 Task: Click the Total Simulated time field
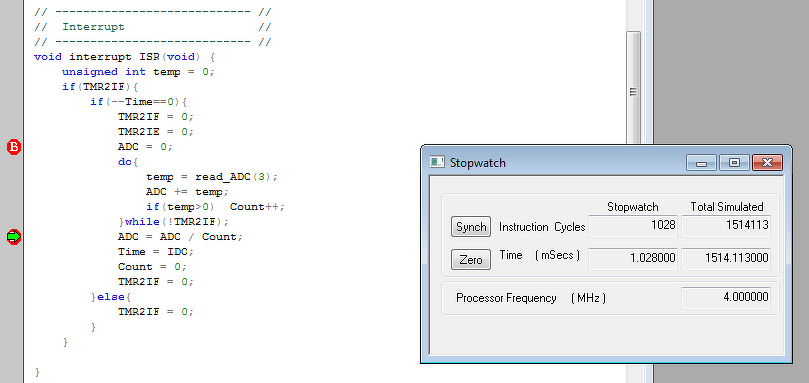click(x=726, y=259)
